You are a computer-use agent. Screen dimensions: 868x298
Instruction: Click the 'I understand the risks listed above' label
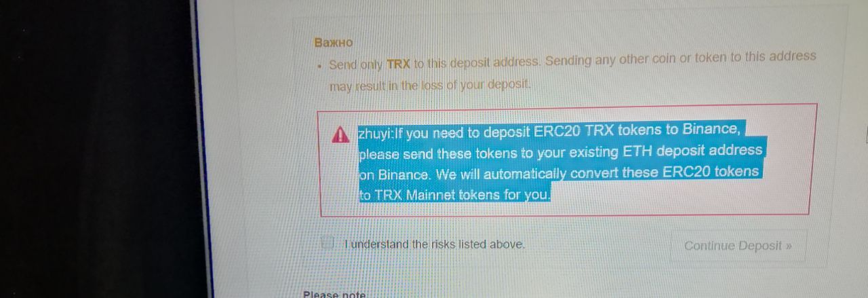[x=435, y=244]
